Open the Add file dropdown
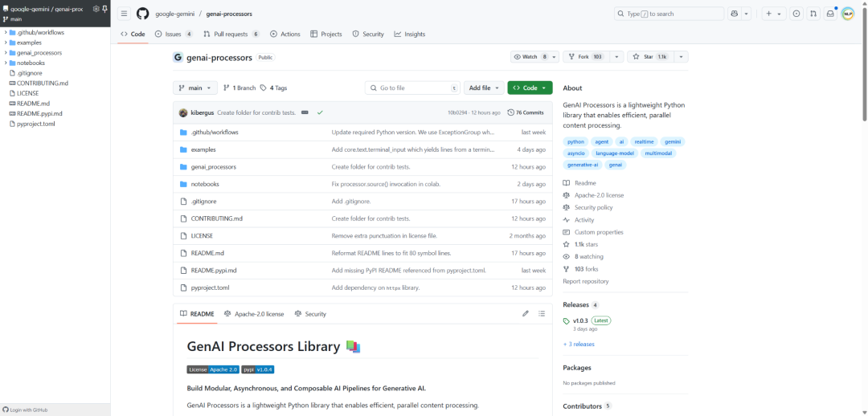Image resolution: width=868 pixels, height=416 pixels. click(x=484, y=88)
